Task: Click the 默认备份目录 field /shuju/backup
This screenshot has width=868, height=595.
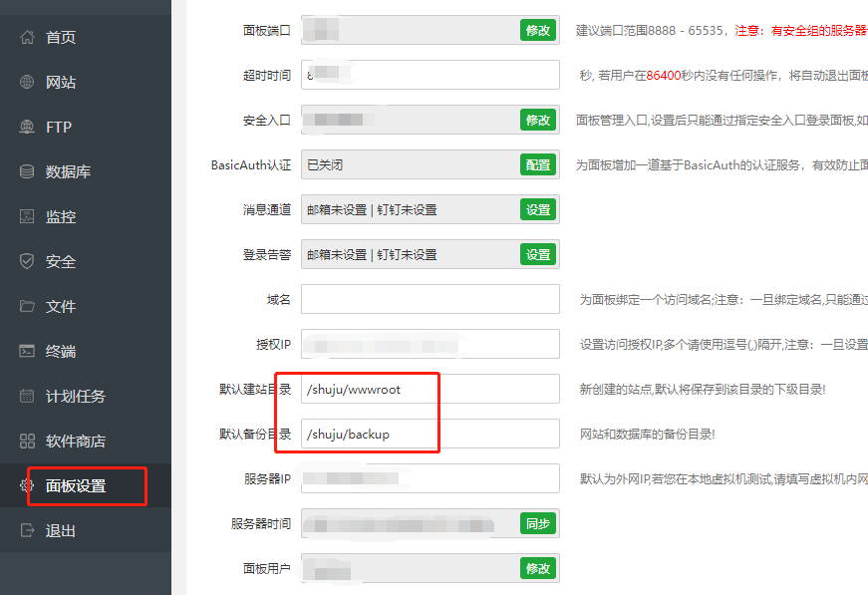Action: [x=431, y=434]
